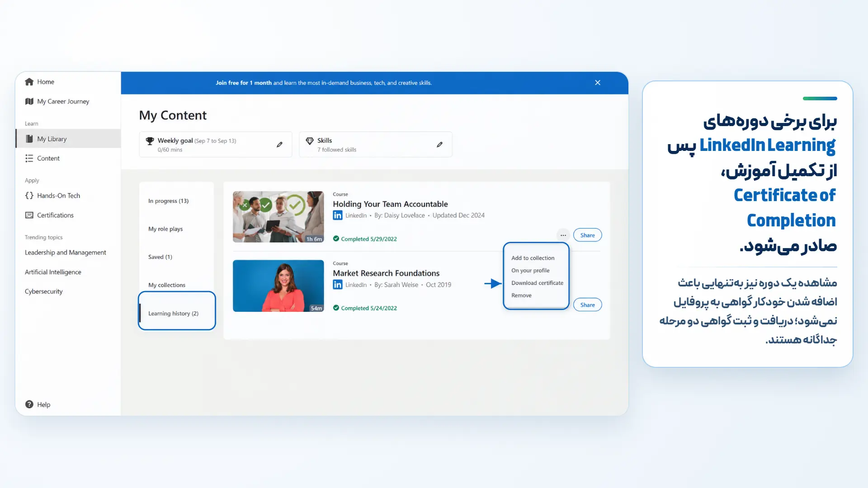Click the Home house icon
This screenshot has height=488, width=868.
[29, 82]
